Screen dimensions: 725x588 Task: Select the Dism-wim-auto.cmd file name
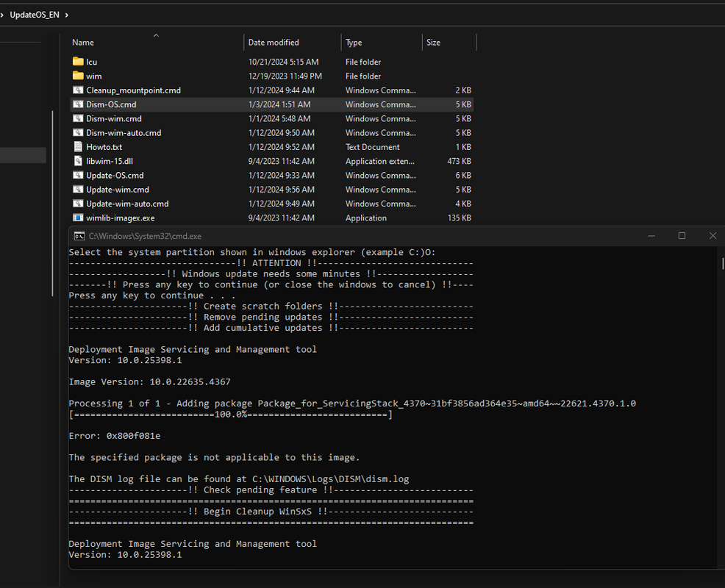pos(124,133)
